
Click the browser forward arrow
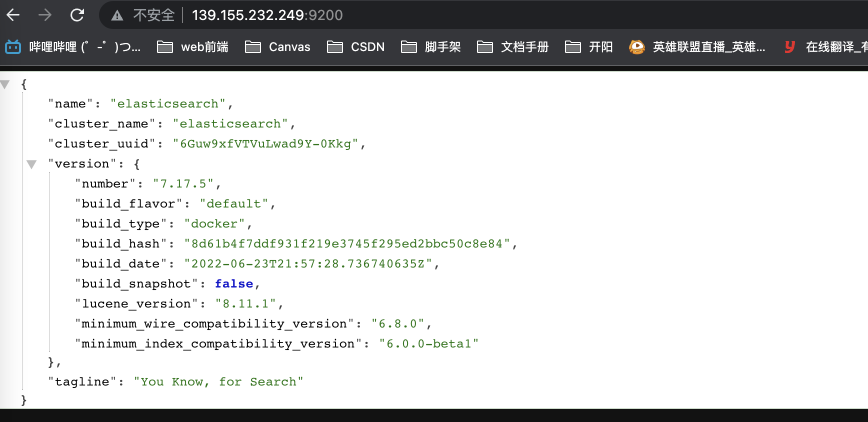click(x=45, y=15)
